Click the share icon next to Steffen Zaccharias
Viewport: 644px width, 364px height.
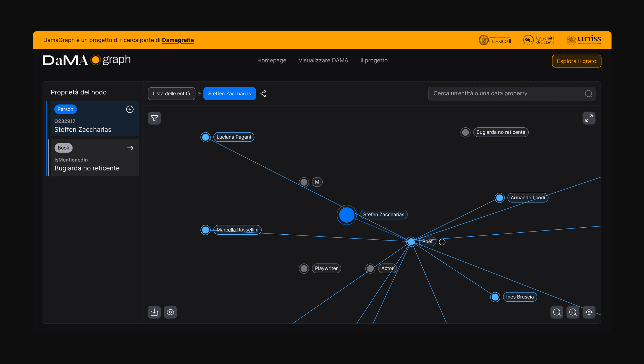point(263,94)
